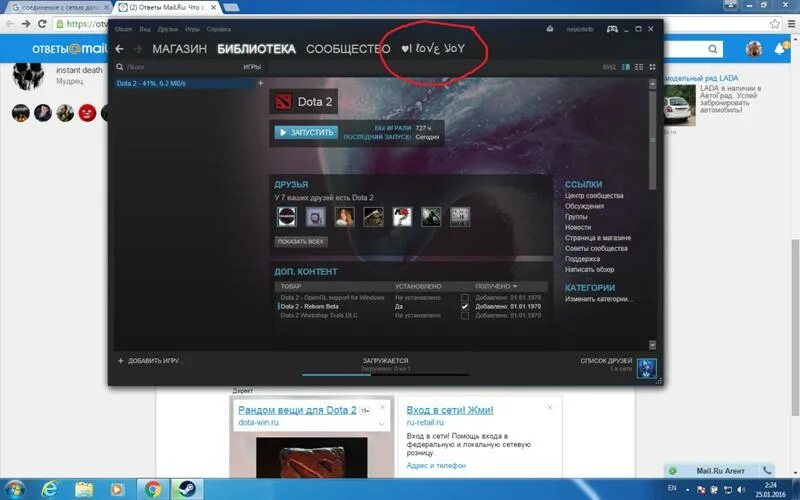Open Chrome's hamburger menu icon
800x500 pixels.
[791, 23]
